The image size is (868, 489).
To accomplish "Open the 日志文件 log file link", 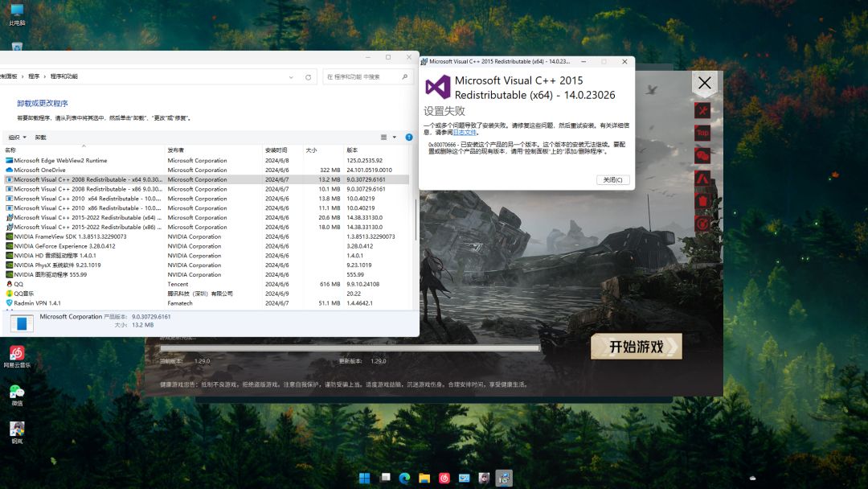I will point(465,133).
